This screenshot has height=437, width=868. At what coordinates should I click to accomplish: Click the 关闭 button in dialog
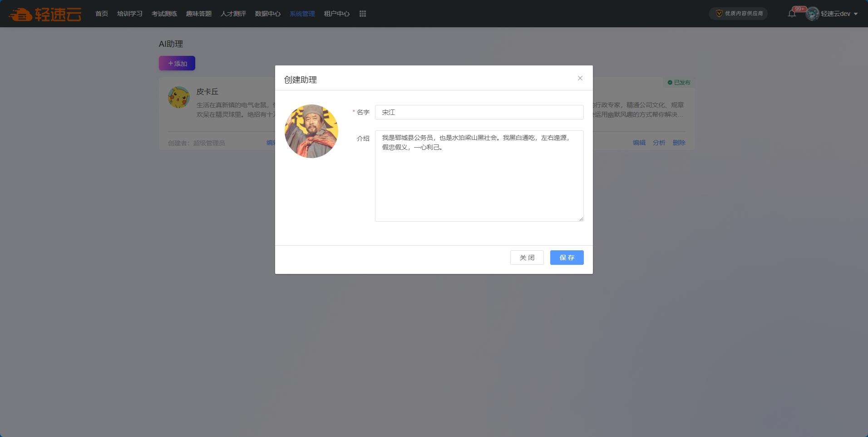pyautogui.click(x=527, y=258)
